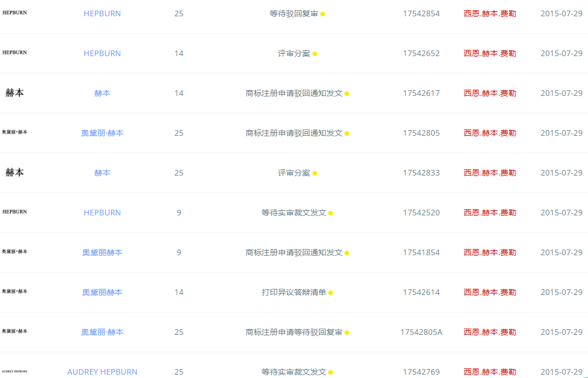Click status text 商标注册申请等待驳回复审
This screenshot has height=378, width=588.
pyautogui.click(x=293, y=332)
